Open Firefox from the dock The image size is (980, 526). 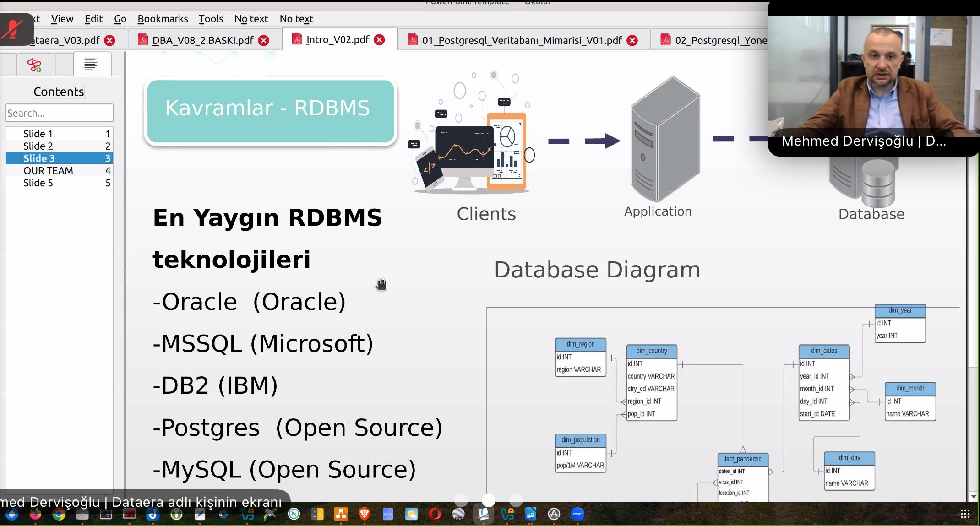click(35, 515)
